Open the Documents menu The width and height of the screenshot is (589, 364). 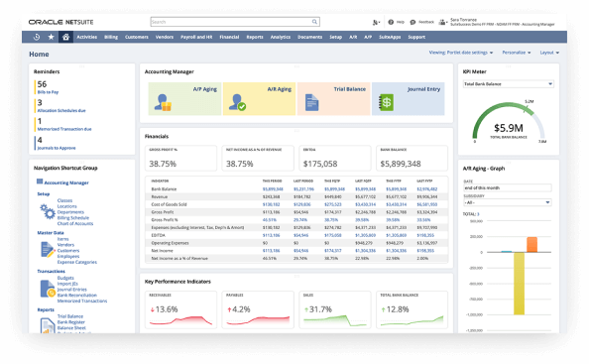point(310,37)
